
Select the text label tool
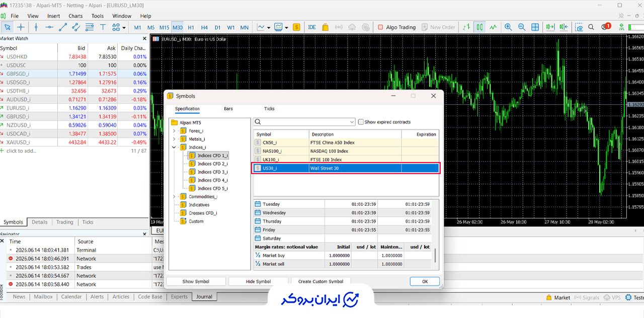pyautogui.click(x=103, y=27)
